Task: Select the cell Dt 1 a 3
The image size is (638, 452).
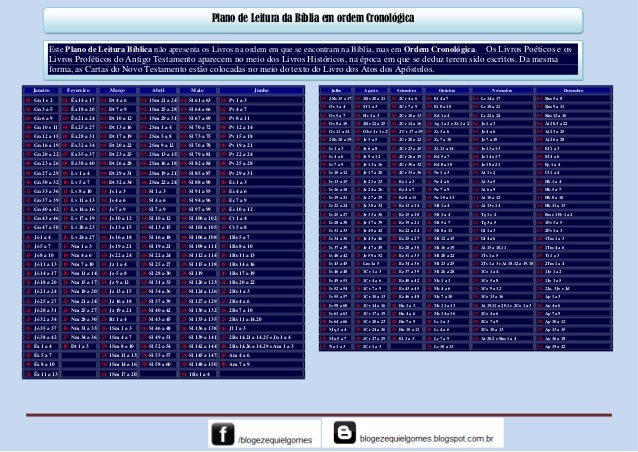Action: [79, 346]
